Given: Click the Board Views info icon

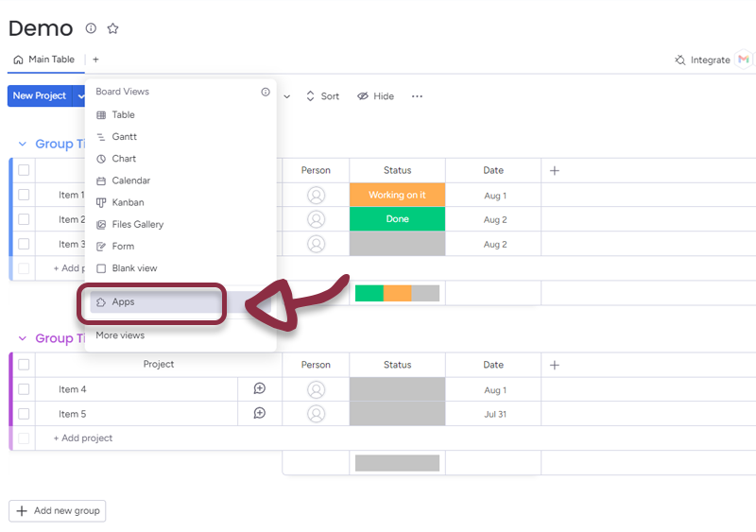Looking at the screenshot, I should pyautogui.click(x=266, y=93).
